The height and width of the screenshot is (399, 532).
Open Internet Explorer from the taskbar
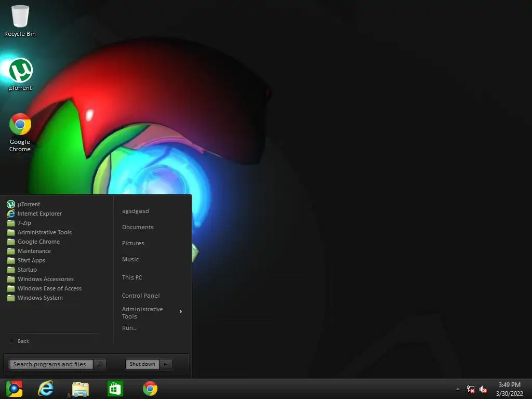46,389
